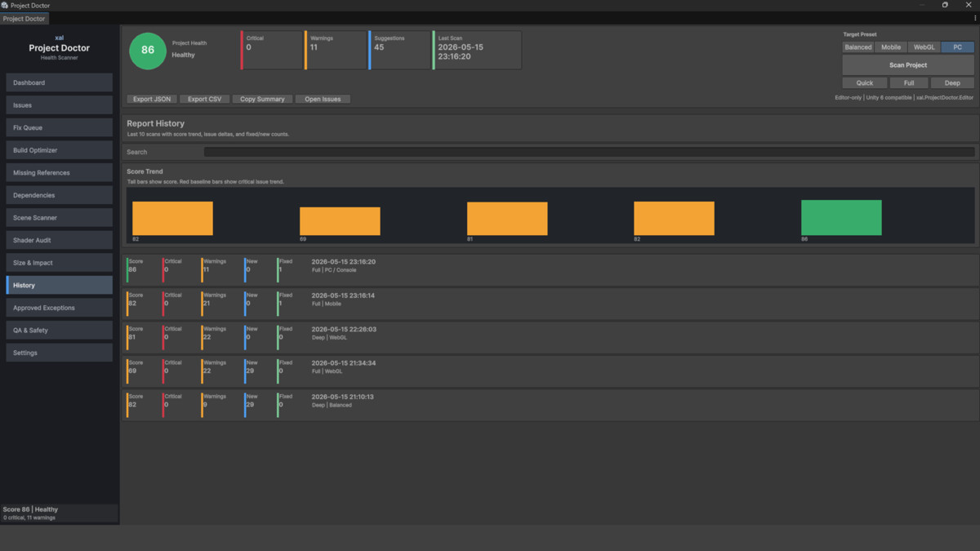Select the scan entry 2026-05-15 21:34:34
The image size is (980, 551).
click(x=550, y=371)
